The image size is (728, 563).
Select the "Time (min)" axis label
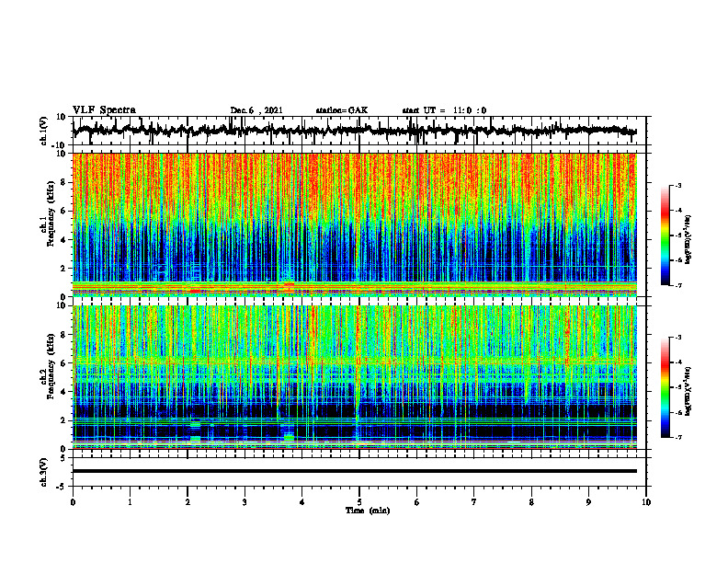pos(368,511)
